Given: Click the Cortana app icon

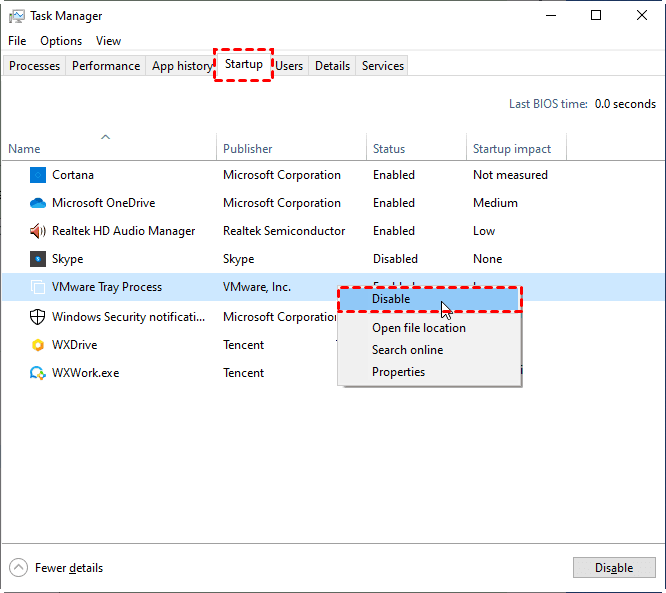Looking at the screenshot, I should (38, 175).
